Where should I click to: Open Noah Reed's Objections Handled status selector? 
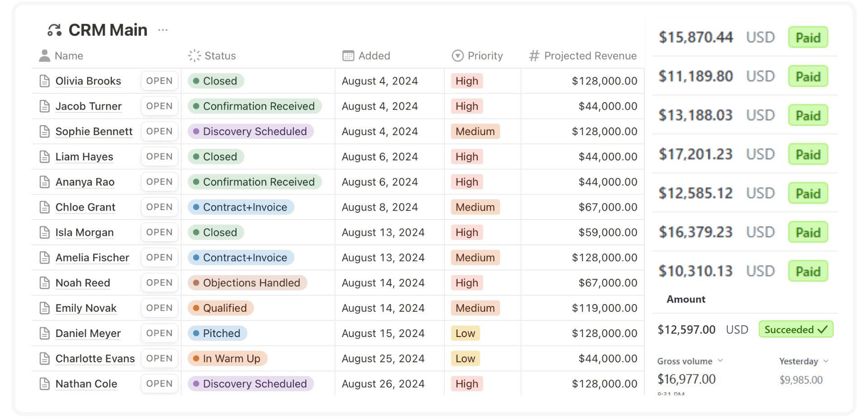(247, 283)
